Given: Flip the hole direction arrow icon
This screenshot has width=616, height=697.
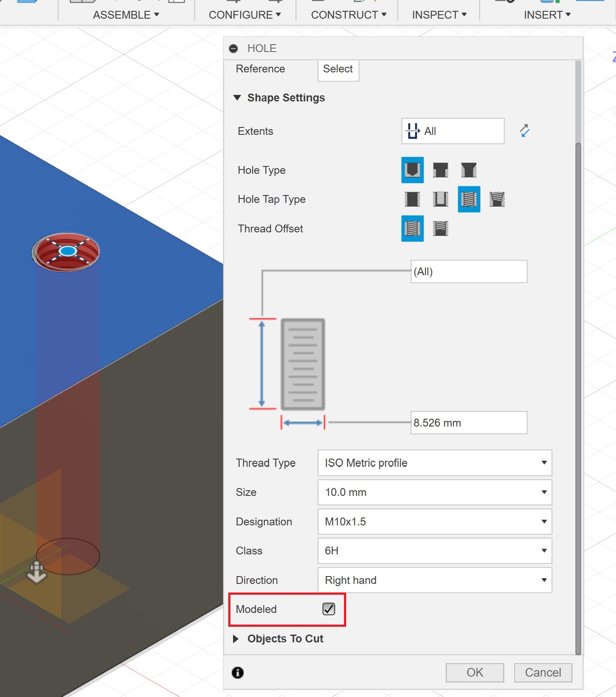Looking at the screenshot, I should pos(525,131).
